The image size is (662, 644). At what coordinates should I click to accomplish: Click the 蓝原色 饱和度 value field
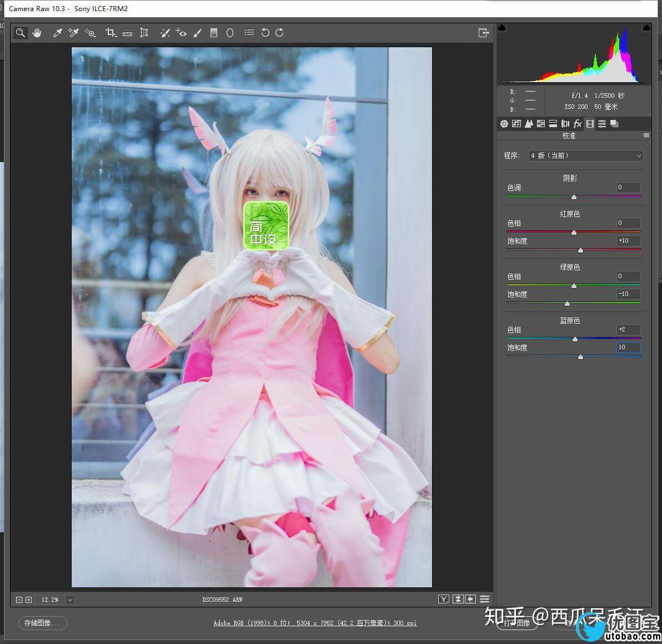(x=628, y=348)
